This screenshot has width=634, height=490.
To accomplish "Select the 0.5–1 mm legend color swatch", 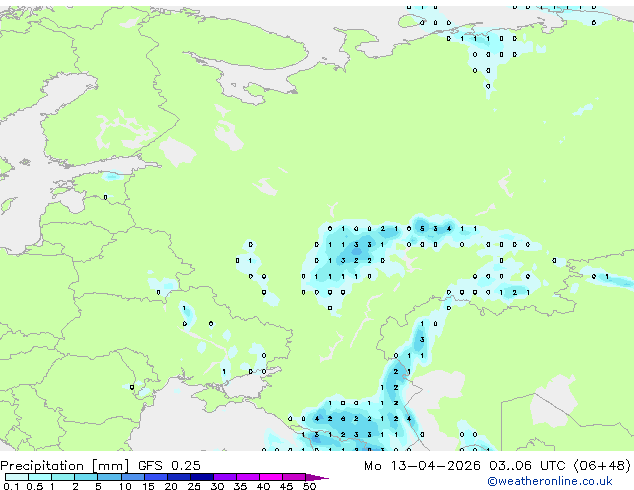I will click(x=40, y=477).
